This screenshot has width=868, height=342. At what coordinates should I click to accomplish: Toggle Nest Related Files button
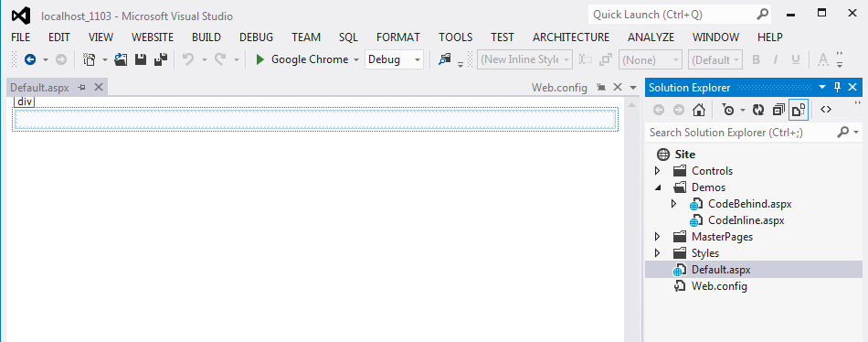click(799, 110)
